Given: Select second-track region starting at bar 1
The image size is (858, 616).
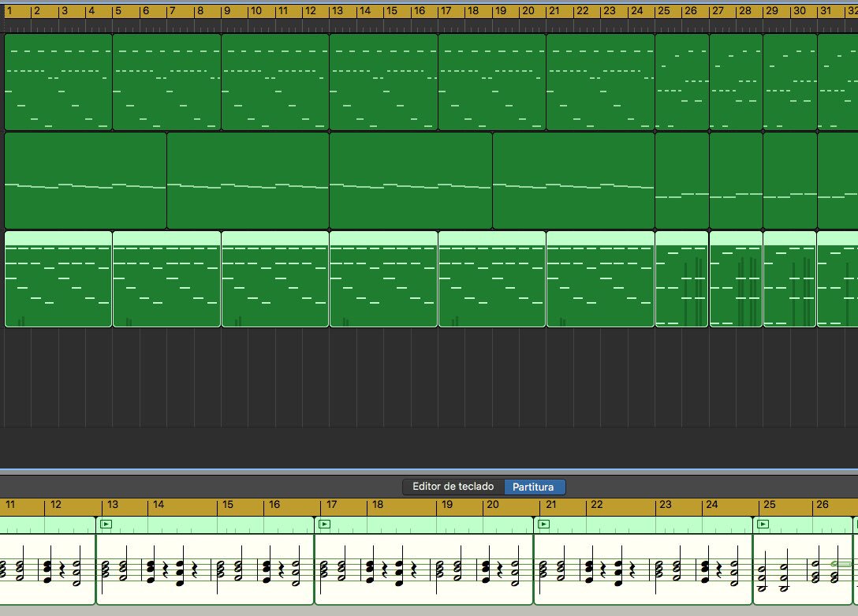Looking at the screenshot, I should pyautogui.click(x=85, y=181).
